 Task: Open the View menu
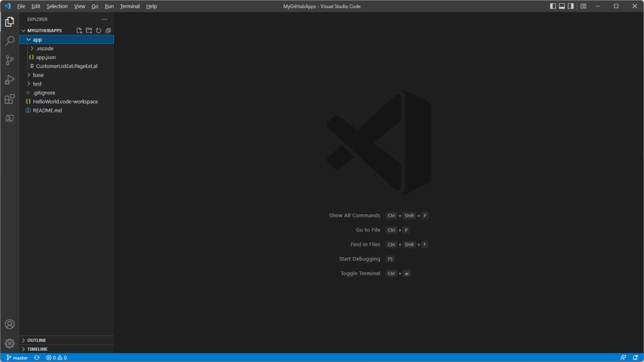pyautogui.click(x=79, y=6)
